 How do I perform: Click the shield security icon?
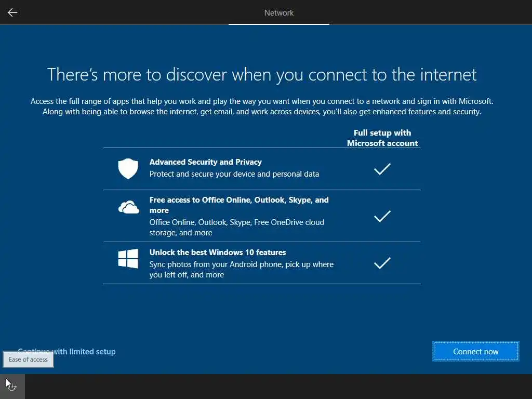coord(128,168)
